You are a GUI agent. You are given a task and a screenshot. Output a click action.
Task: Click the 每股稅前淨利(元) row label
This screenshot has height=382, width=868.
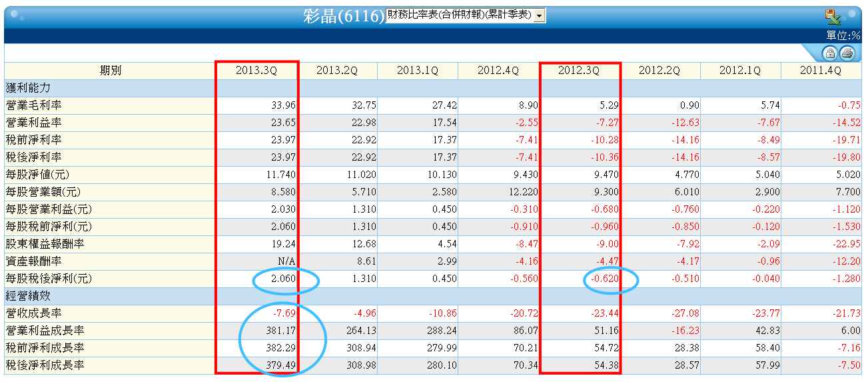coord(49,226)
